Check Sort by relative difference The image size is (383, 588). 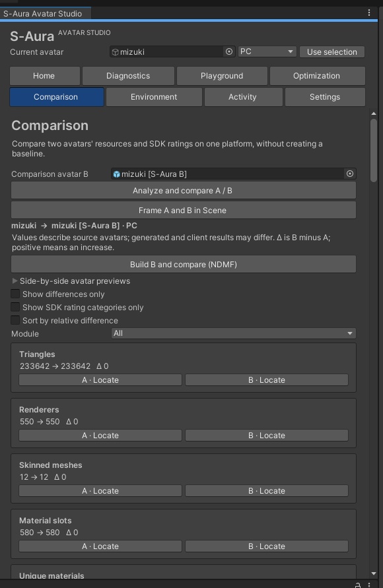(15, 320)
